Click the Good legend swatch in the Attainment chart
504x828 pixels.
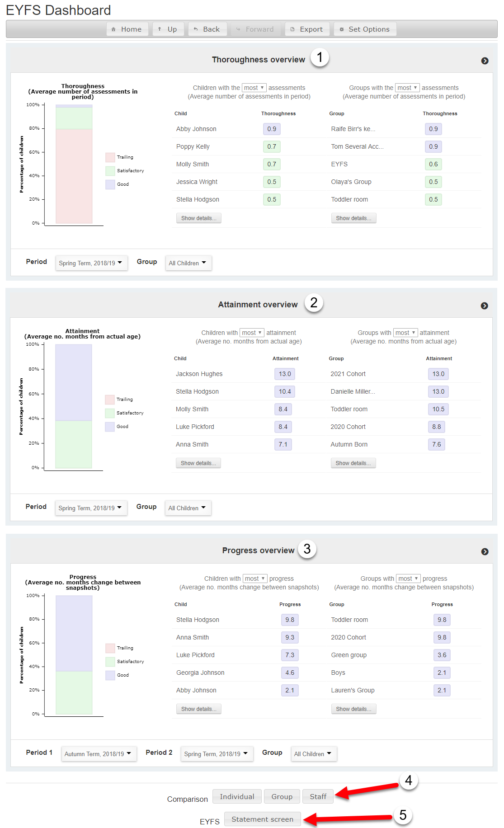[110, 427]
